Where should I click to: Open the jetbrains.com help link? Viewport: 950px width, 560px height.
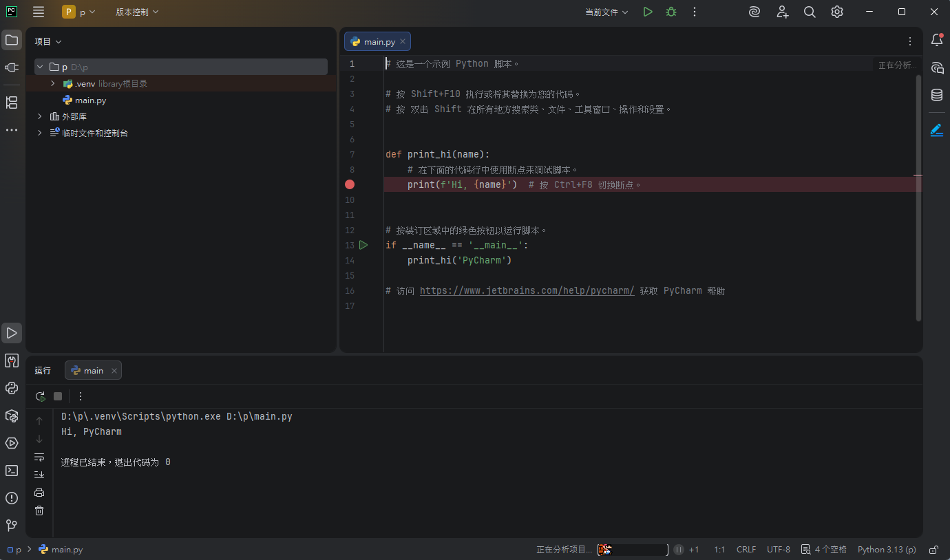[527, 290]
